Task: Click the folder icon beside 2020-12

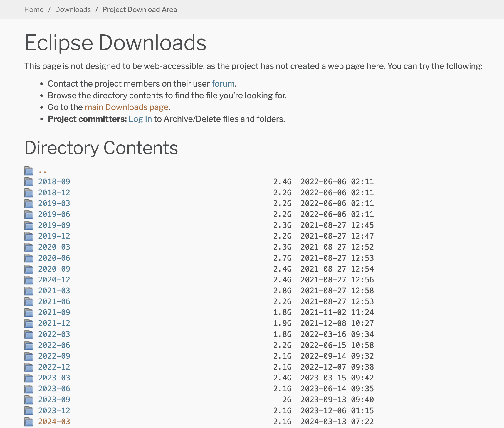Action: [29, 280]
